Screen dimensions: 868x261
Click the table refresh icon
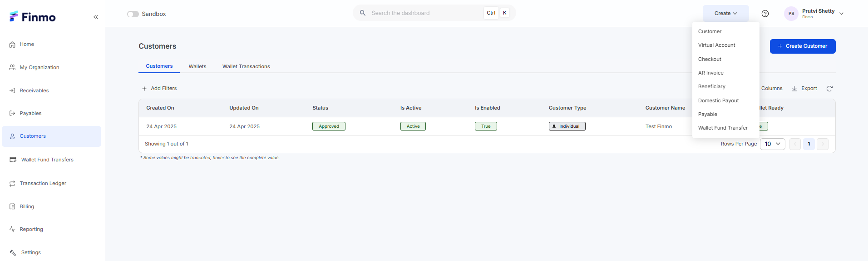[x=829, y=89]
